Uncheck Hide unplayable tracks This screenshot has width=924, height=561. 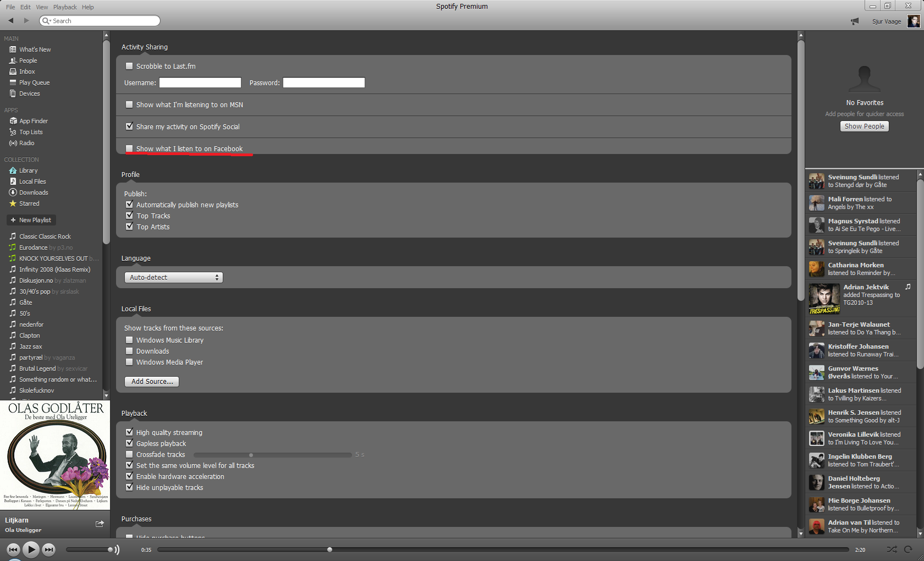(x=129, y=487)
